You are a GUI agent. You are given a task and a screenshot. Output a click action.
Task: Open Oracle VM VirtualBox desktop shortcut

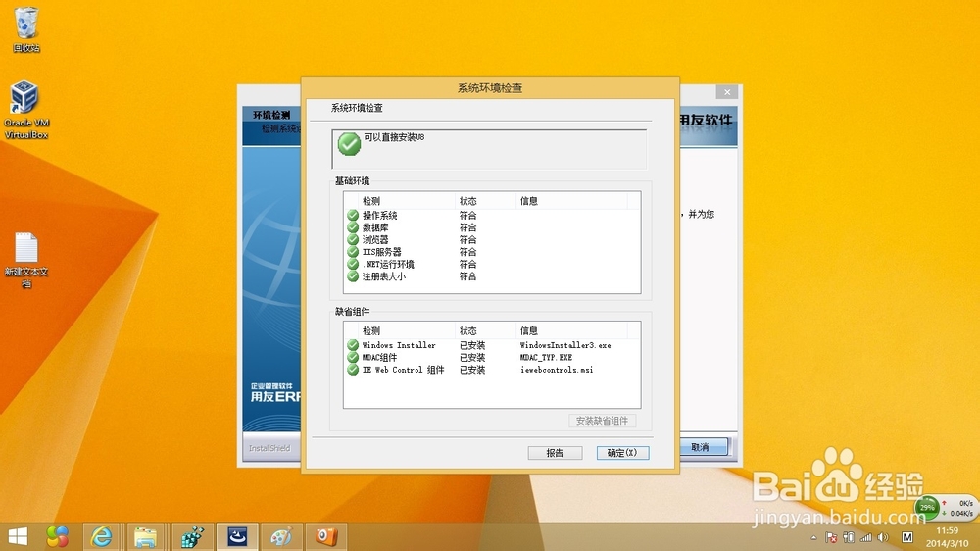[26, 110]
